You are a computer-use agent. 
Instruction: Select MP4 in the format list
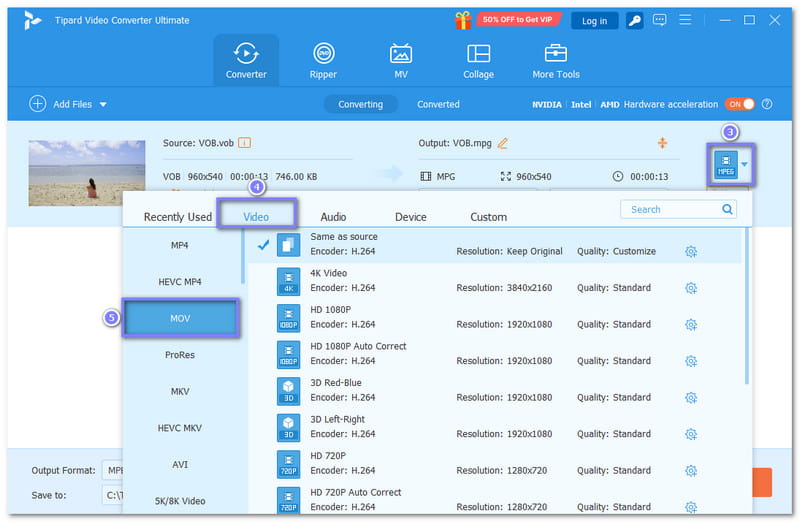[x=180, y=245]
